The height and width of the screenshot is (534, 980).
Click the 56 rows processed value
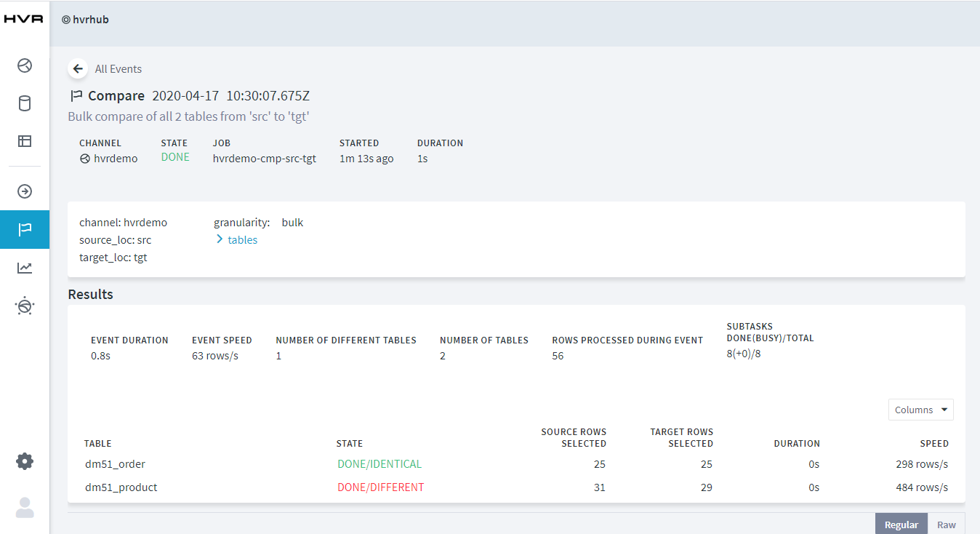coord(558,356)
